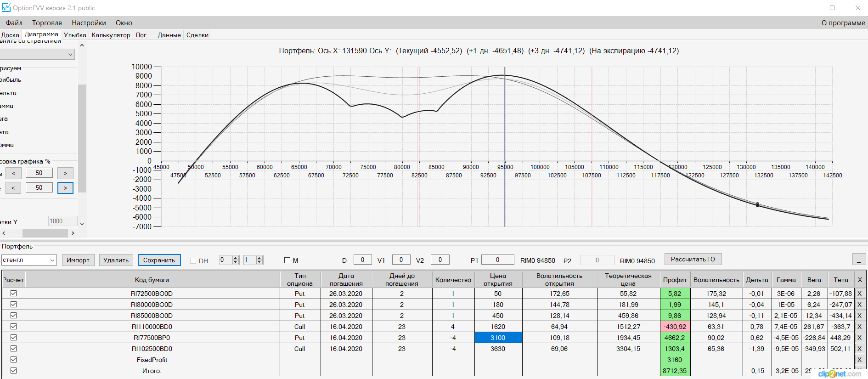868x379 pixels.
Task: Click the total profit cell 8712,35
Action: point(675,371)
